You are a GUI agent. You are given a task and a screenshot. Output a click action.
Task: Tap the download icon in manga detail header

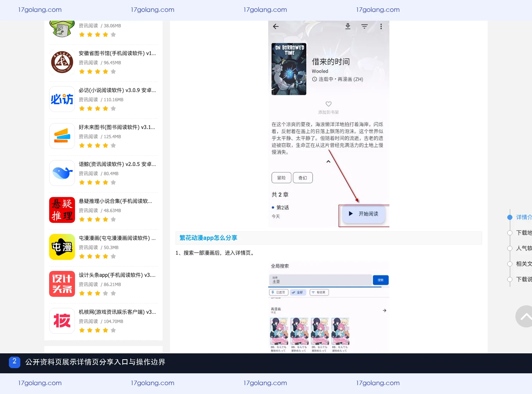click(x=348, y=26)
